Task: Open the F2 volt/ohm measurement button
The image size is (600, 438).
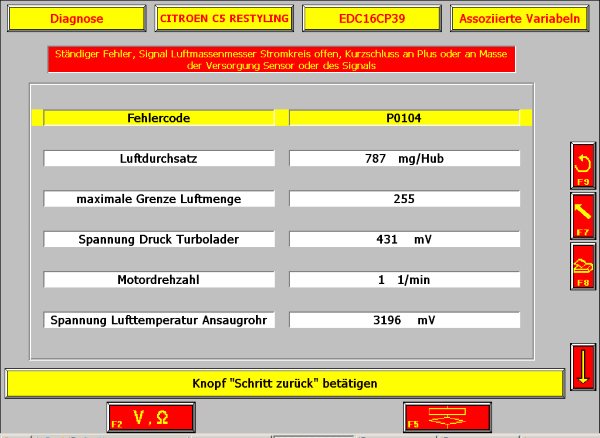Action: pos(151,417)
